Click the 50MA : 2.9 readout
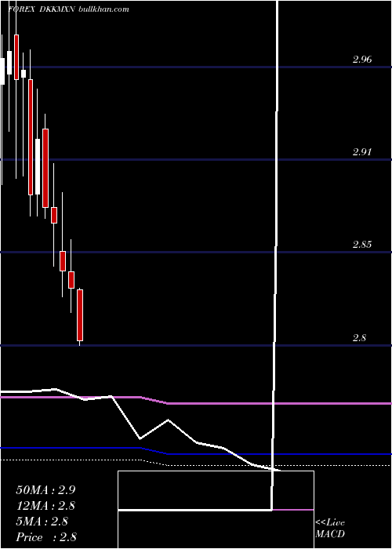Viewport: 392px width, 549px height. pos(45,490)
